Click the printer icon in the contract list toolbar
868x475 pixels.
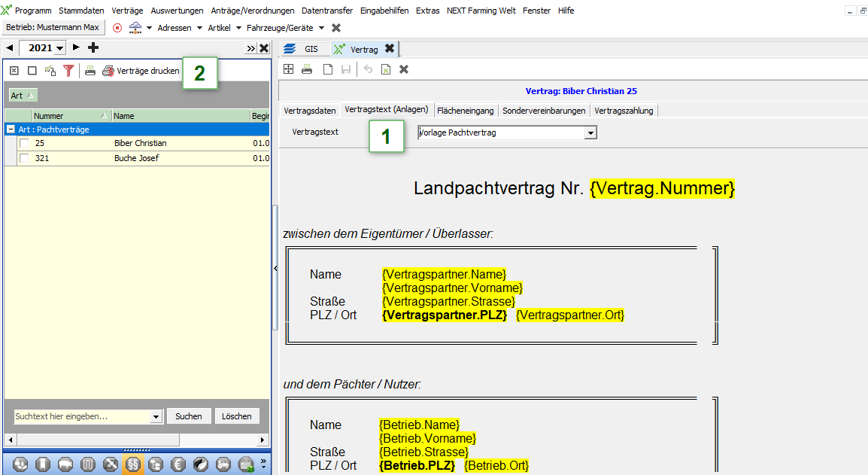click(90, 71)
